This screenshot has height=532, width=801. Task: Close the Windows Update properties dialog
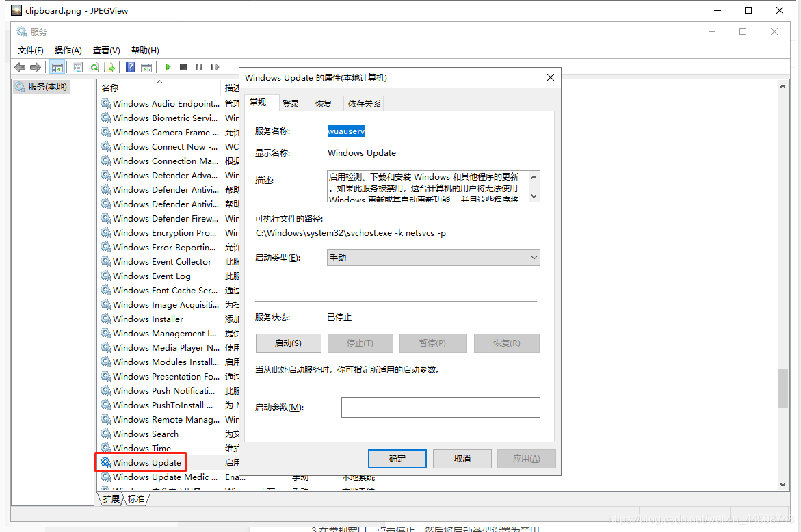pos(550,77)
